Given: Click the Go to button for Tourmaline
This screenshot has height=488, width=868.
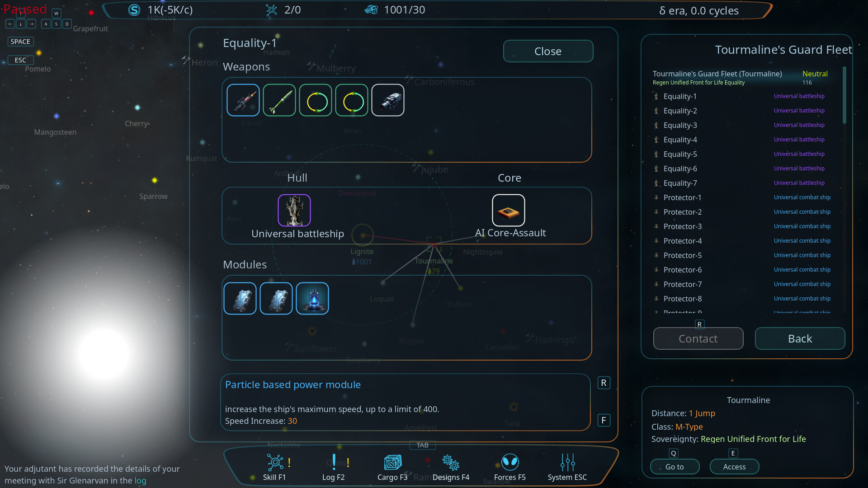Looking at the screenshot, I should click(x=675, y=467).
